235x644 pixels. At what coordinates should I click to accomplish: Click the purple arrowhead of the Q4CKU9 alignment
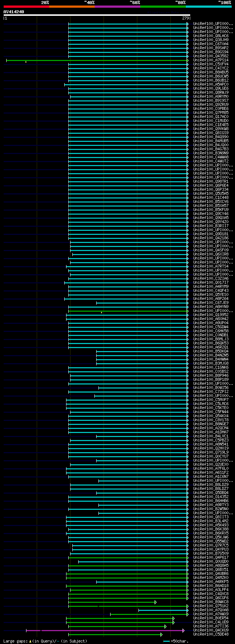tap(184, 630)
